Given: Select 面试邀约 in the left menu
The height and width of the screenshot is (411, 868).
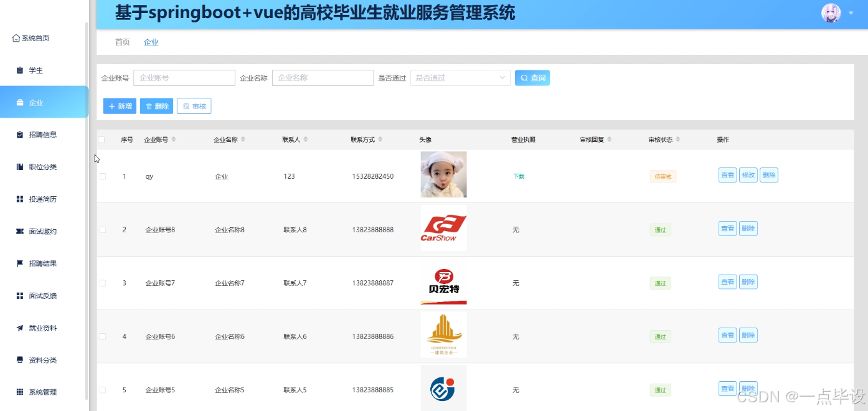Looking at the screenshot, I should point(40,231).
